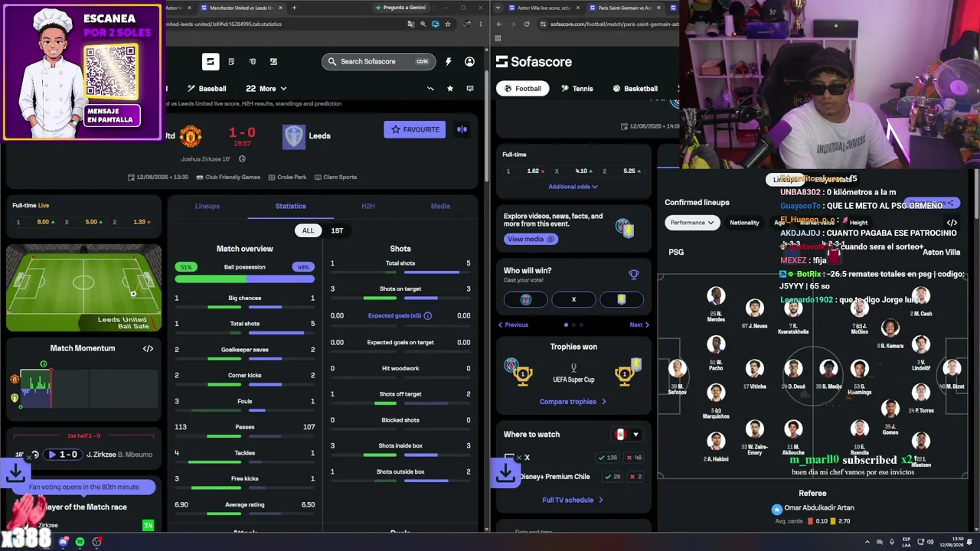The width and height of the screenshot is (980, 551).
Task: Click the Pregunta a Gemini button
Action: [400, 8]
